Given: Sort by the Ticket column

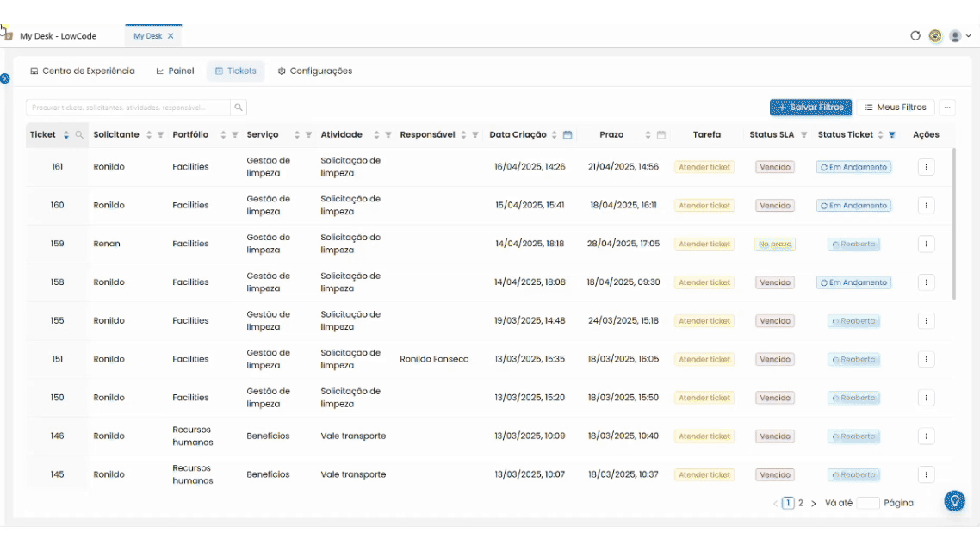Looking at the screenshot, I should pos(66,135).
